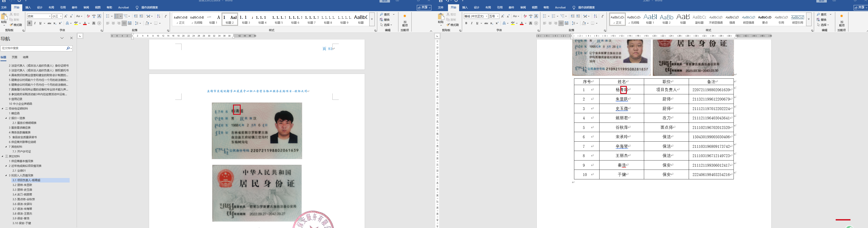The width and height of the screenshot is (868, 228).
Task: Collapse 三 其它材料 in navigation tree
Action: [3, 156]
